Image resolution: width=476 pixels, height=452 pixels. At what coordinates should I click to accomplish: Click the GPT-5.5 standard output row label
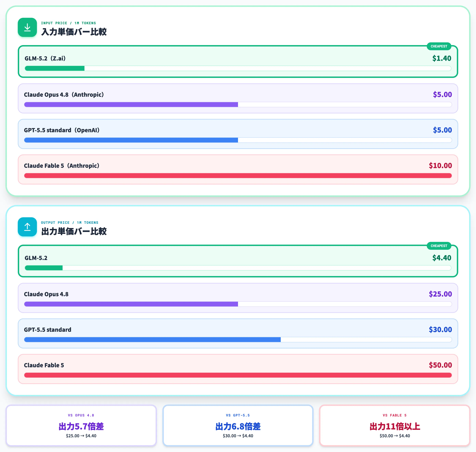[x=48, y=330]
